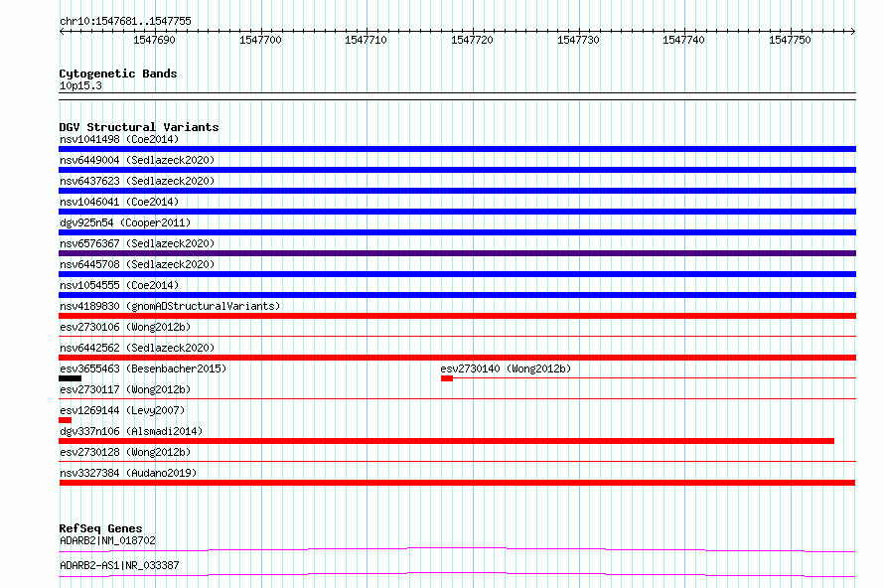Select the blue bar under nsv1054555
The height and width of the screenshot is (588, 884).
457,295
